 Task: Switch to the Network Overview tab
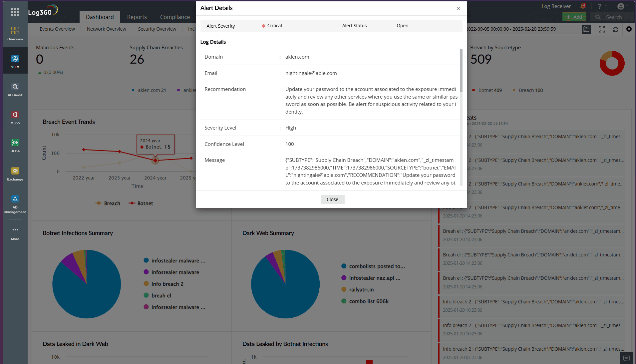(x=106, y=29)
